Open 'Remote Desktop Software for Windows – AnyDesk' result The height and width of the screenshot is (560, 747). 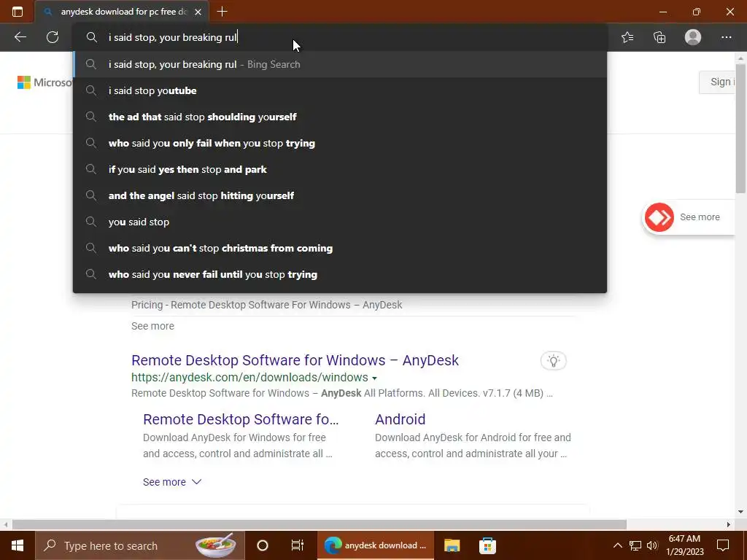295,360
